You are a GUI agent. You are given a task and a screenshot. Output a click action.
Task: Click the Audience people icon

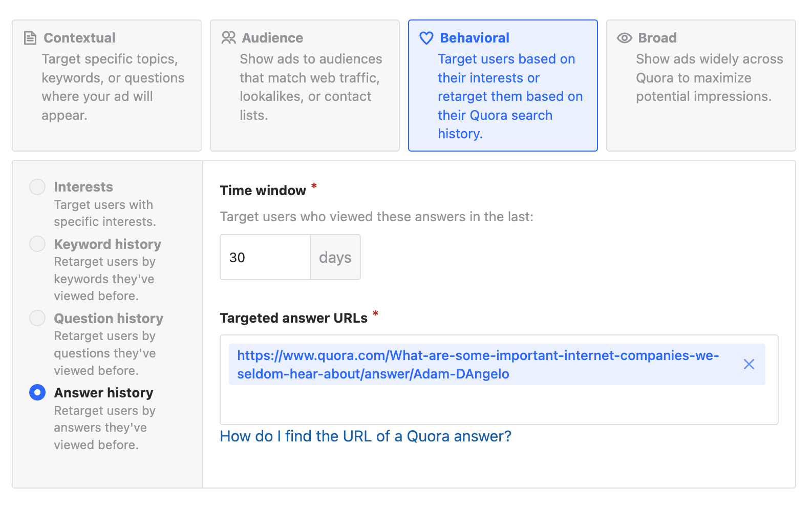coord(228,38)
